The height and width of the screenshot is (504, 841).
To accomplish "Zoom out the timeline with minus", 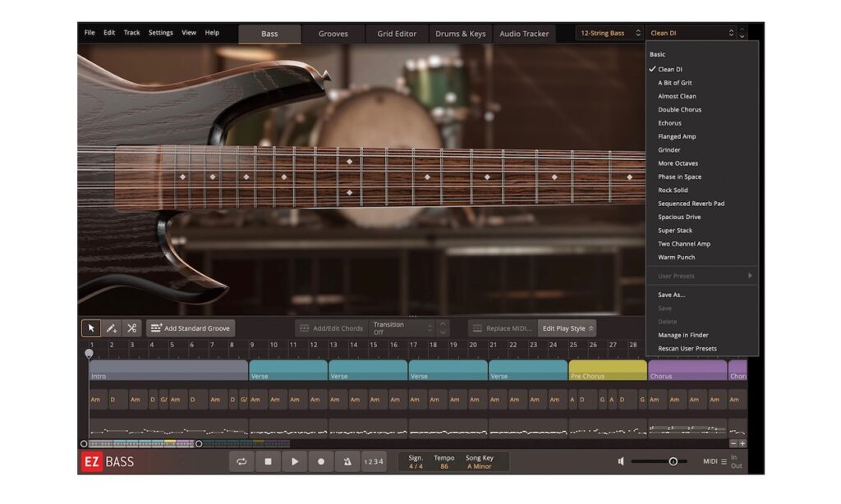I will point(733,443).
